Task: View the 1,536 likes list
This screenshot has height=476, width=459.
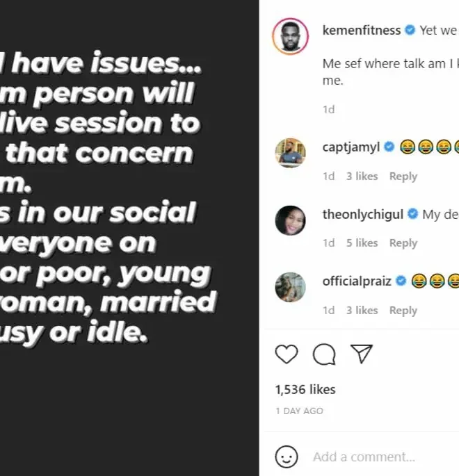Action: pos(305,390)
